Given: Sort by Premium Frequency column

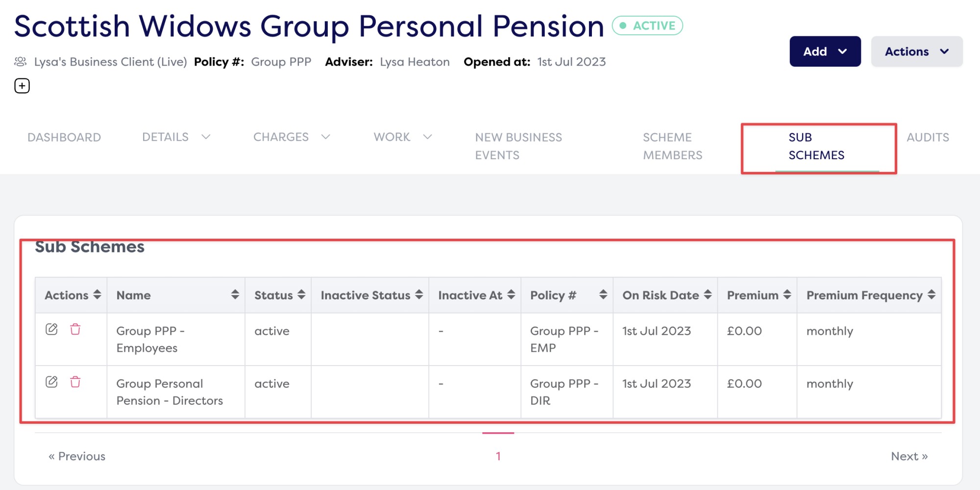Looking at the screenshot, I should point(931,294).
